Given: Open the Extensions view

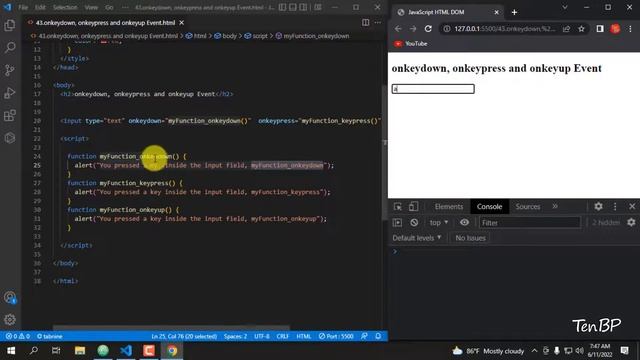Looking at the screenshot, I should (x=10, y=116).
